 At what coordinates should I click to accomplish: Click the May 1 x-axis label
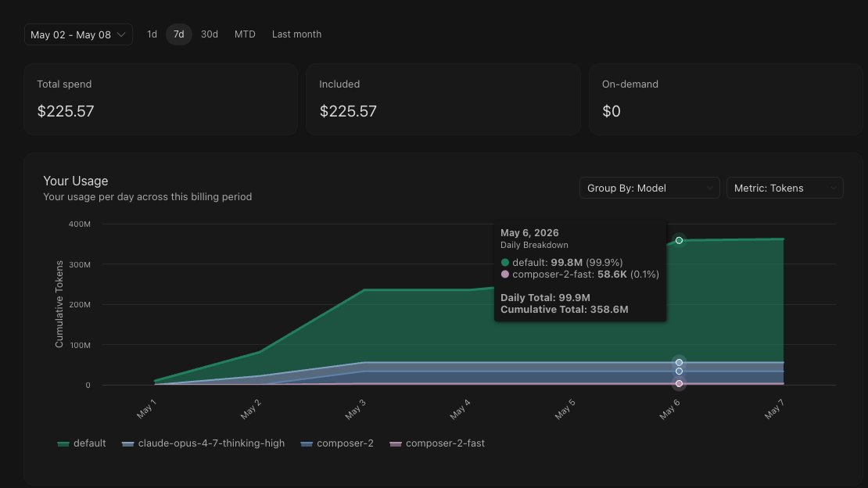pyautogui.click(x=146, y=409)
